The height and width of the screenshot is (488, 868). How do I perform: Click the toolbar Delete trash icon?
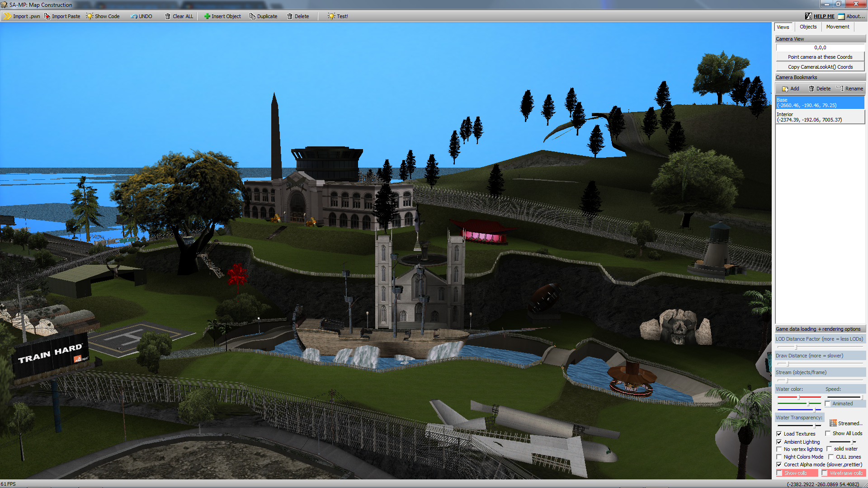(290, 16)
